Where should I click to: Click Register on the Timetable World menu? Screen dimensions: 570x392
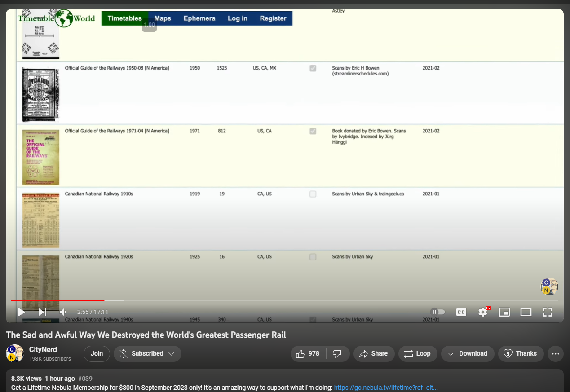click(273, 18)
